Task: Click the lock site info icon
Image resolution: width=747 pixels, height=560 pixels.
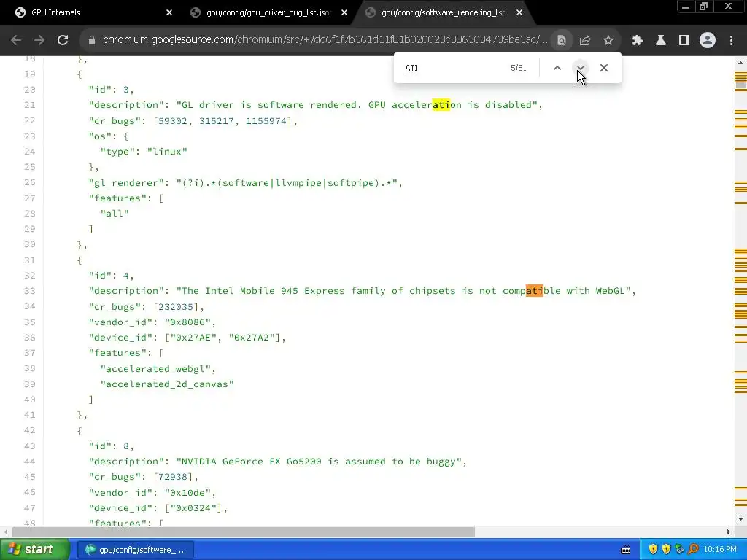Action: (x=92, y=41)
